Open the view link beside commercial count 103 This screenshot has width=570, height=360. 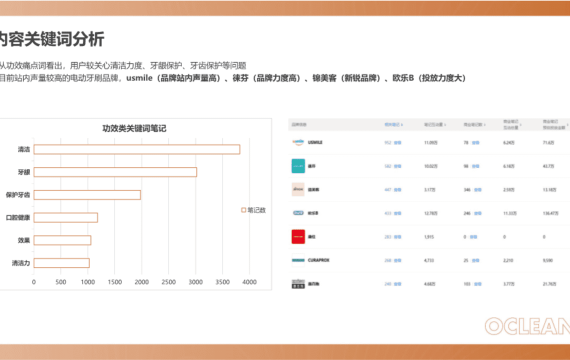[478, 284]
